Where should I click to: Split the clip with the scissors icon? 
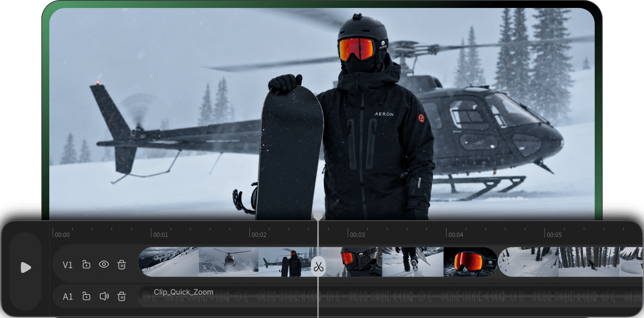(318, 267)
